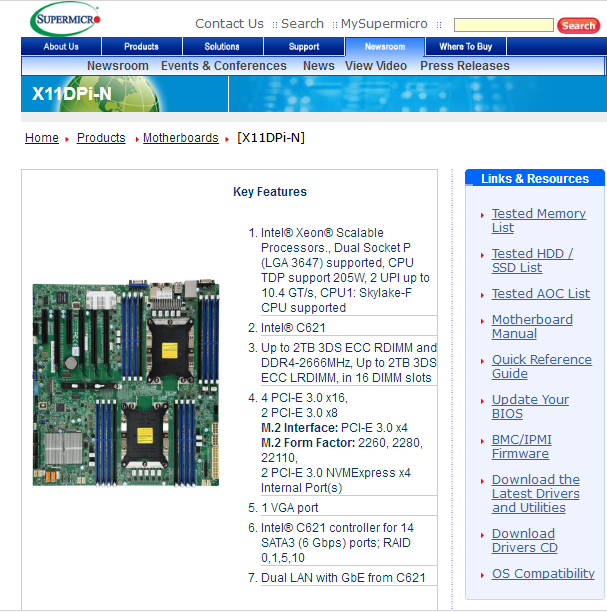Go to Products breadcrumb link
The width and height of the screenshot is (607, 612).
click(101, 138)
